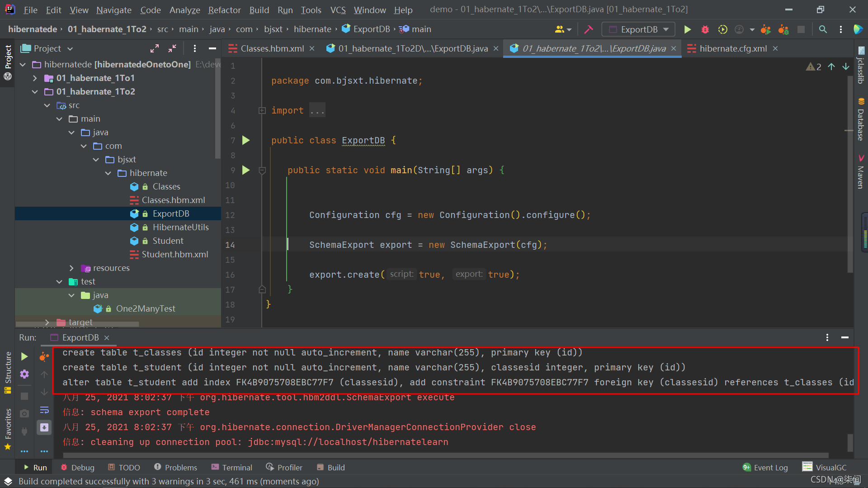Open the Problems tool window

[176, 467]
